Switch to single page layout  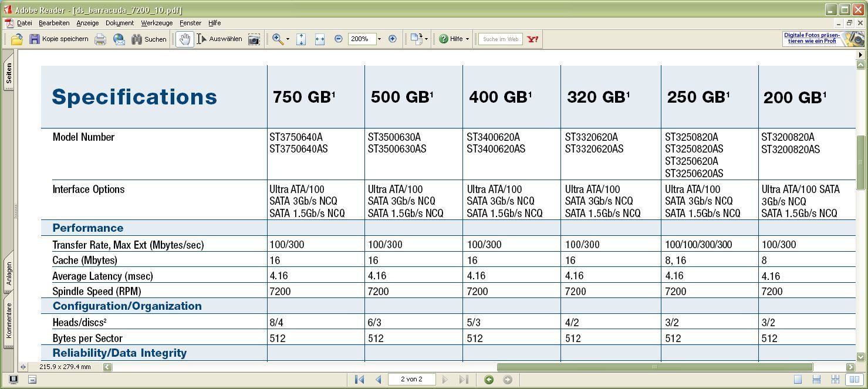point(798,380)
